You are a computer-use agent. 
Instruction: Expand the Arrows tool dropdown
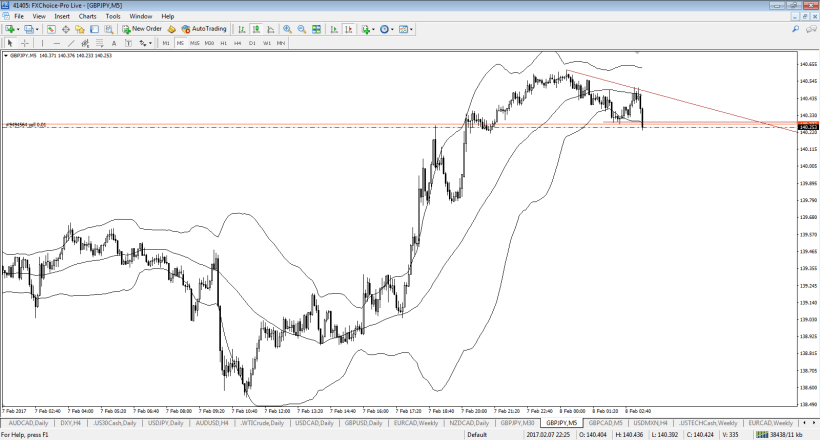[150, 43]
